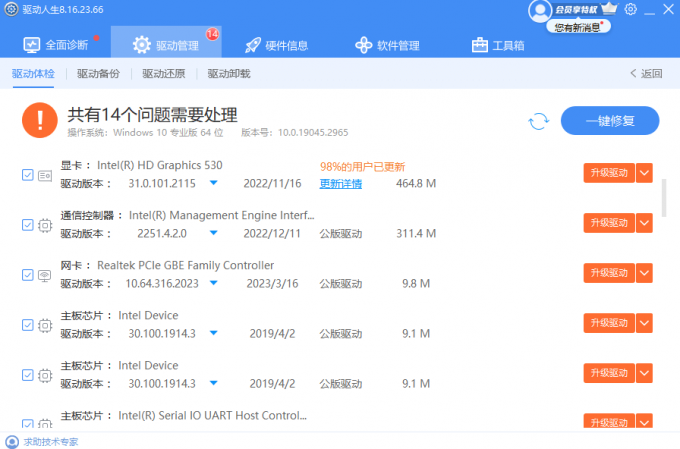The width and height of the screenshot is (680, 449).
Task: Uncheck Realtek PCIe GBE checkbox
Action: coord(28,275)
